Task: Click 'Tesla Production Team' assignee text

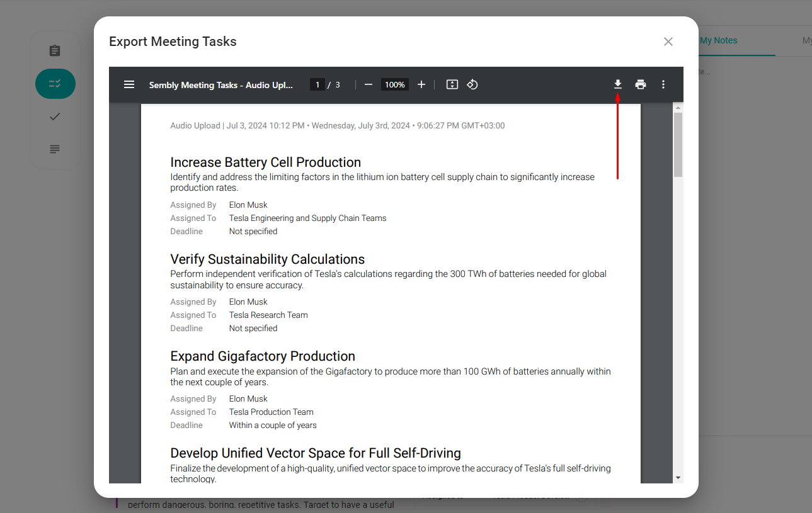Action: click(272, 412)
